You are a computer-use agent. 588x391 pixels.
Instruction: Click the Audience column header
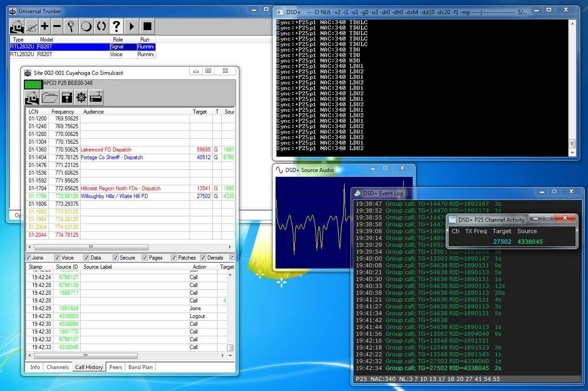pyautogui.click(x=135, y=112)
